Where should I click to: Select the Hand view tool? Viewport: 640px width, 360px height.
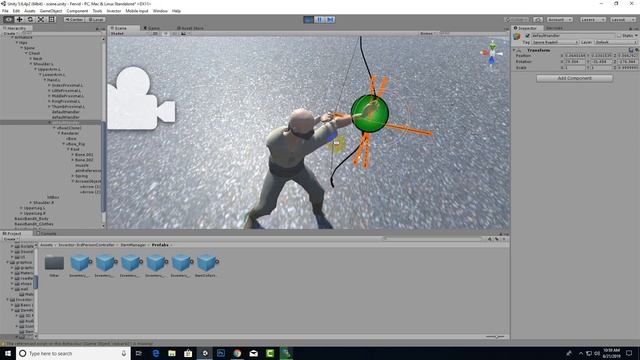click(8, 19)
